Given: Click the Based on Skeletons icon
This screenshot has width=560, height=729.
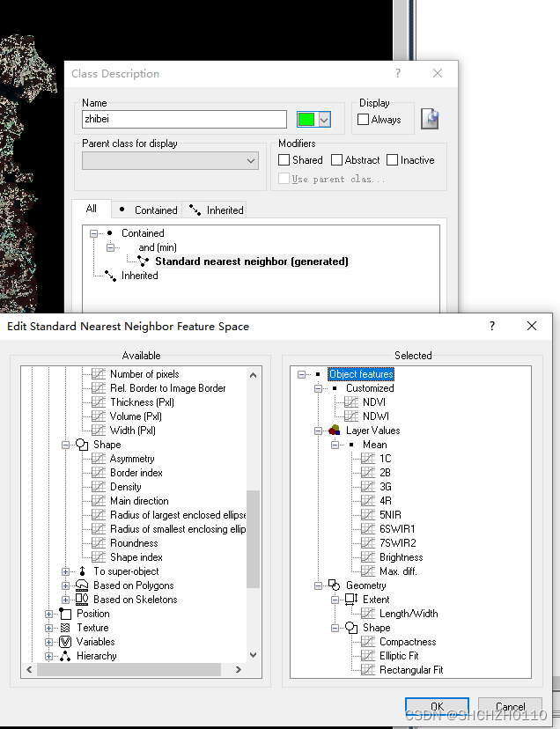Looking at the screenshot, I should click(x=82, y=600).
